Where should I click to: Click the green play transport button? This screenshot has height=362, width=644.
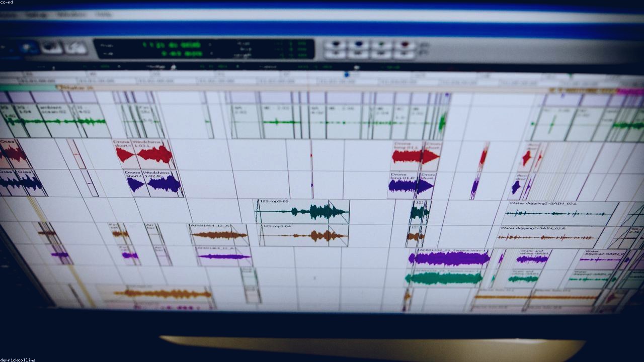point(381,45)
